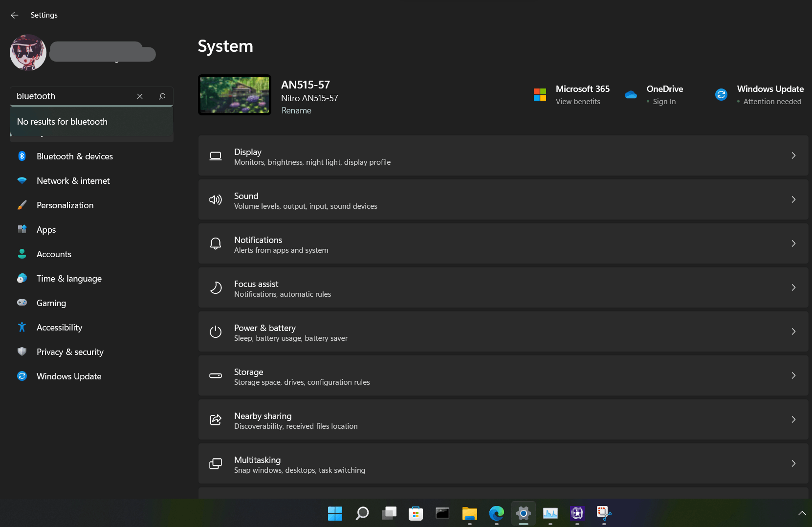Select Apps in the sidebar
The image size is (812, 527).
point(46,230)
